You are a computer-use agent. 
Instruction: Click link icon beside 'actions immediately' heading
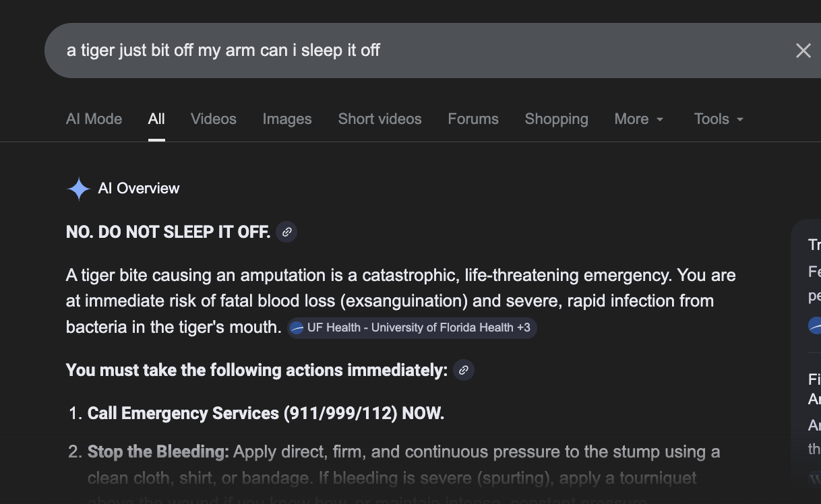pyautogui.click(x=463, y=370)
